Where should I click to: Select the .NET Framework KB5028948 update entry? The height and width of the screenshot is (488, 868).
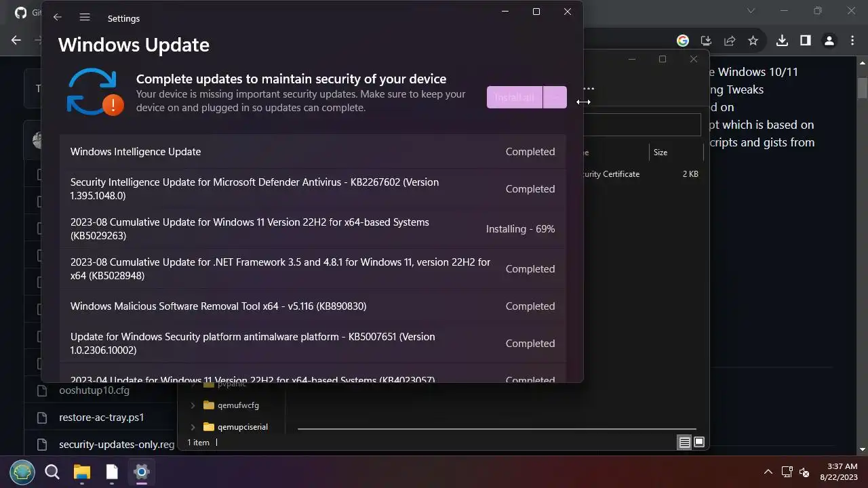tap(313, 269)
